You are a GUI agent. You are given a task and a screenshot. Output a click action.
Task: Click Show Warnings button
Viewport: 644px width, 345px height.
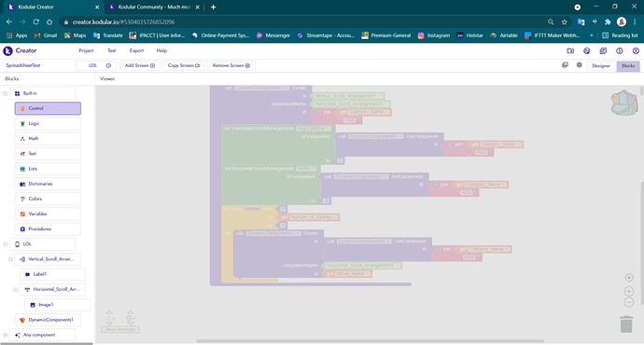point(119,329)
